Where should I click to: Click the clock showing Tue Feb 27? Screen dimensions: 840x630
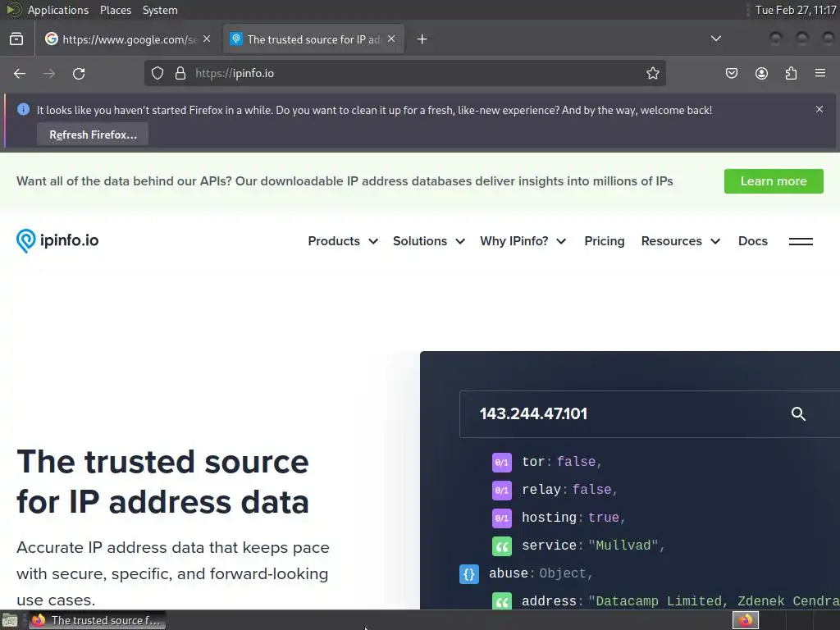point(796,10)
